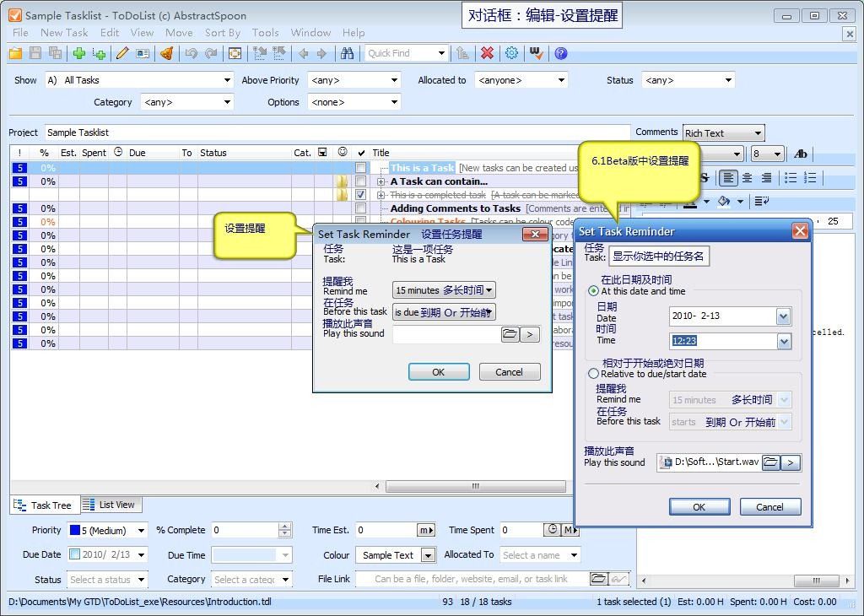The image size is (864, 616).
Task: Click the binoculars Find Tasks icon
Action: [347, 53]
